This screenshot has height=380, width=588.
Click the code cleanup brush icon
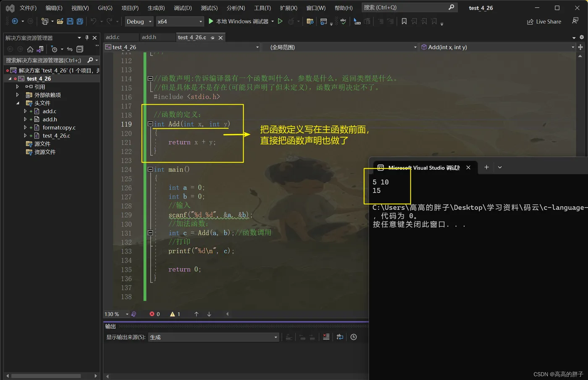134,314
